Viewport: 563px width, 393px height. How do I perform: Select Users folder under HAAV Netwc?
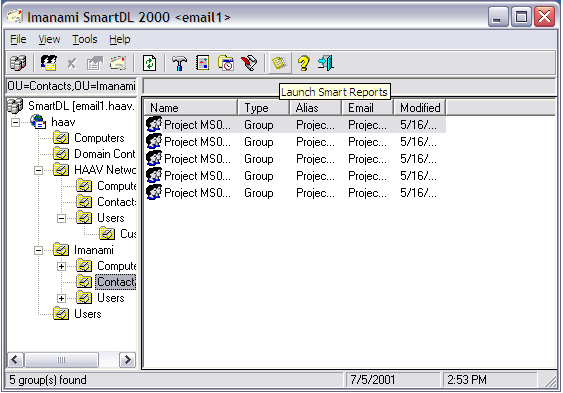111,218
